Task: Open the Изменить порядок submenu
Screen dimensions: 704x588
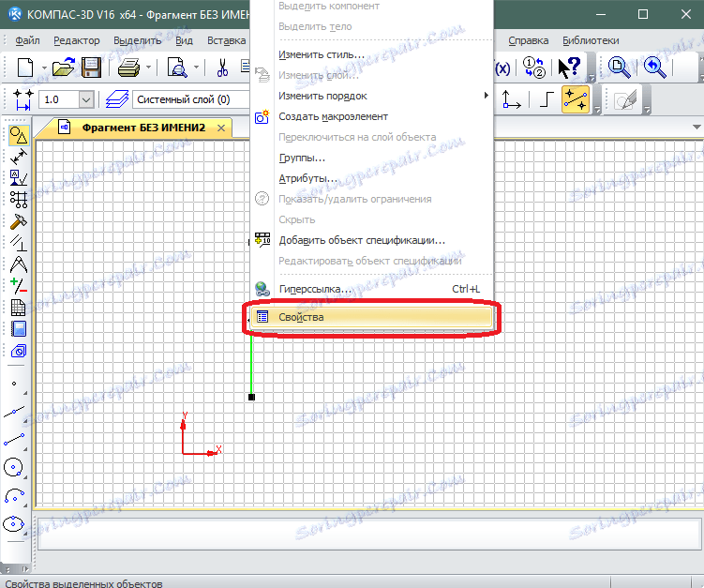Action: (x=372, y=96)
